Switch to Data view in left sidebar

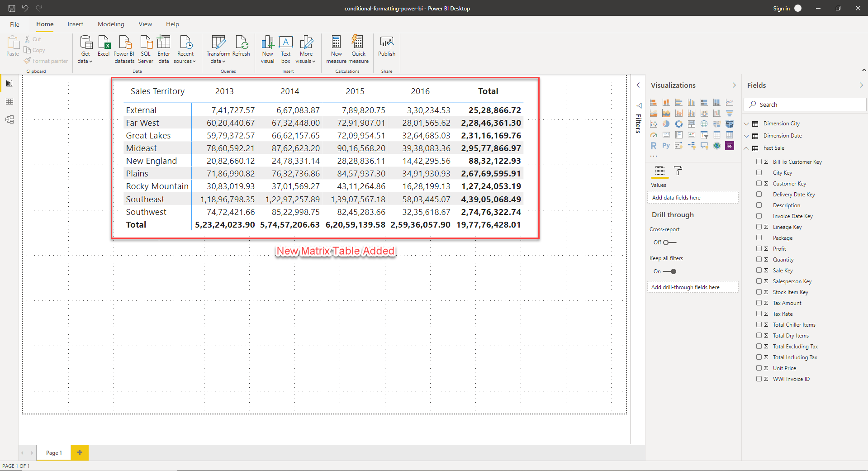click(9, 101)
